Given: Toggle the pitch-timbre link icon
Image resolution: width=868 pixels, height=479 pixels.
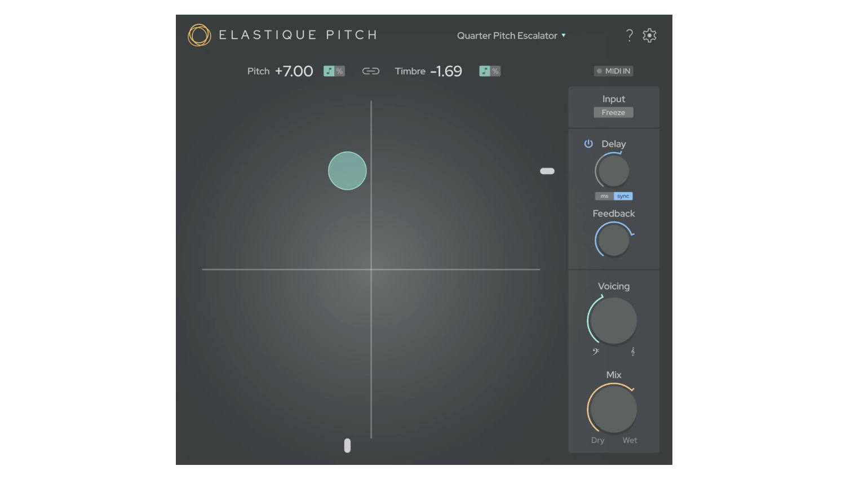Looking at the screenshot, I should coord(370,71).
